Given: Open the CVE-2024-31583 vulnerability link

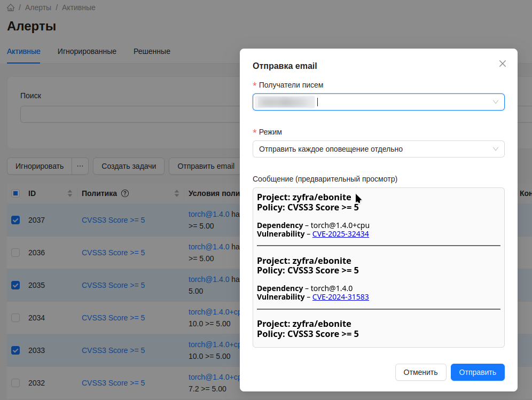Looking at the screenshot, I should coord(340,297).
